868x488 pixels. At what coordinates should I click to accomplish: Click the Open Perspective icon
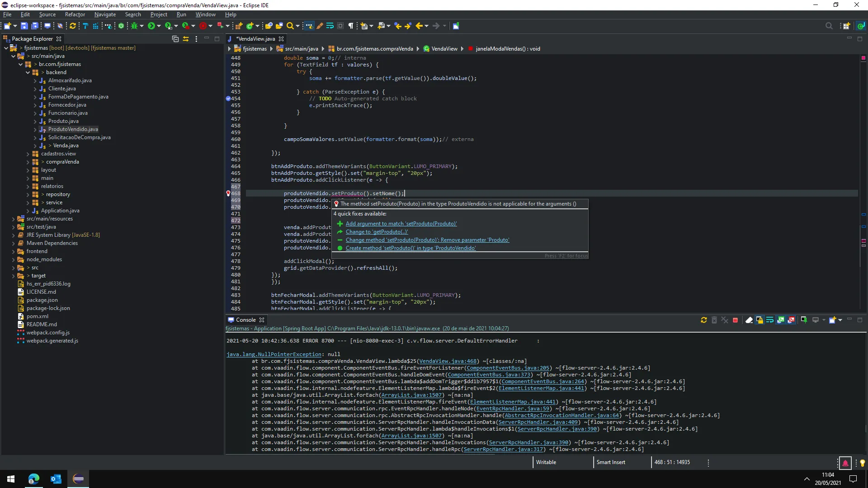[846, 26]
